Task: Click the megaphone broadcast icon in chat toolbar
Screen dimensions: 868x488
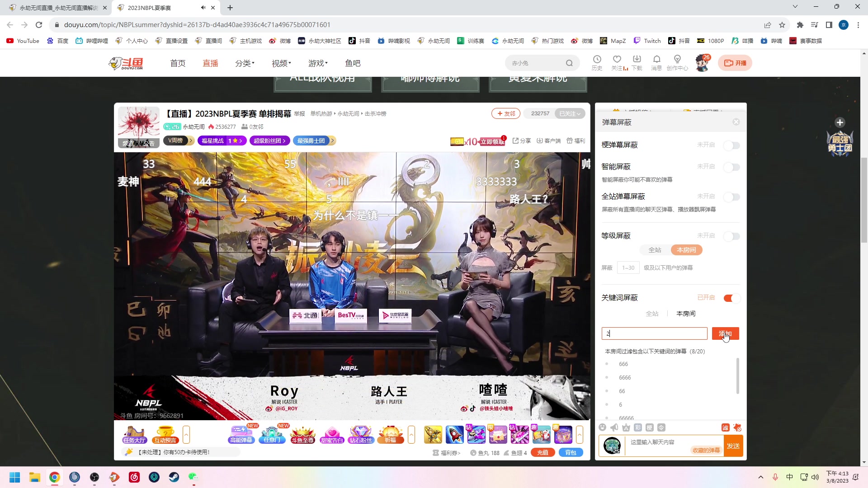Action: [614, 427]
